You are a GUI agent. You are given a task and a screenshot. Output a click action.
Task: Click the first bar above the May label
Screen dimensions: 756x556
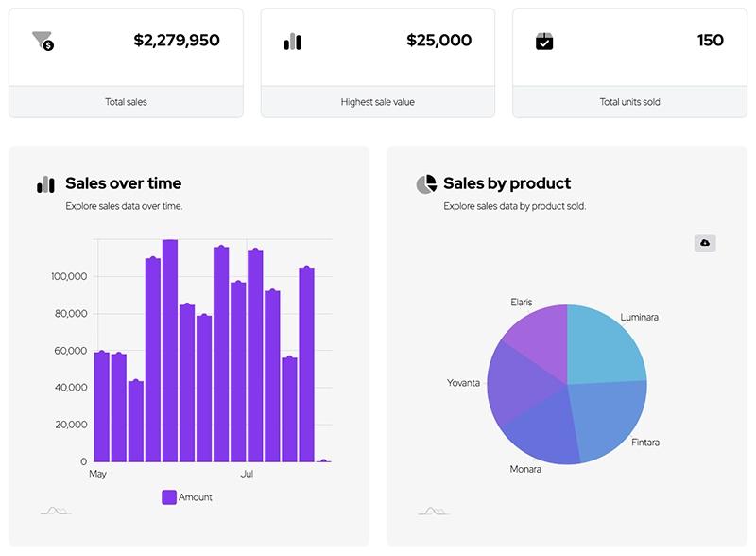101,407
